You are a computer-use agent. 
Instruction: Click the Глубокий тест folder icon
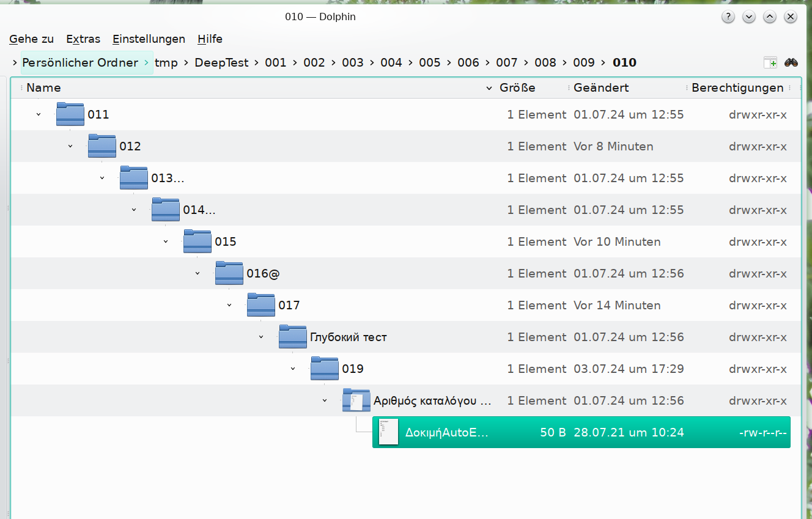click(293, 337)
